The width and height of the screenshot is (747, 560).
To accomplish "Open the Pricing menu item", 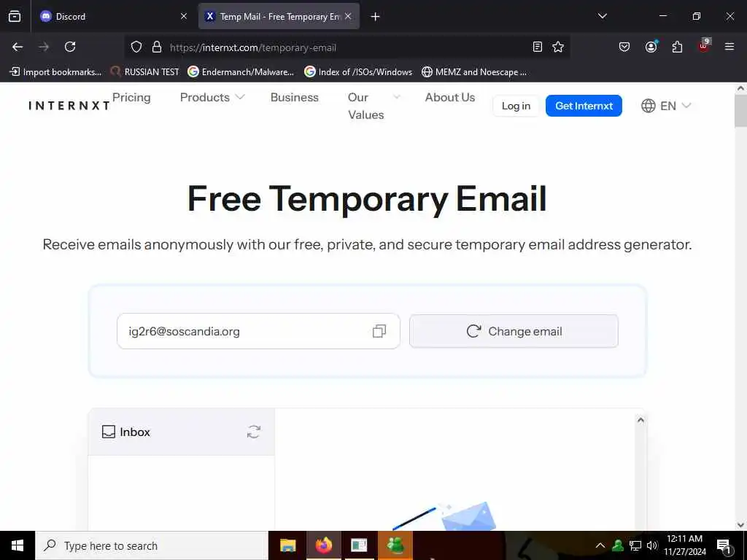I will [131, 97].
